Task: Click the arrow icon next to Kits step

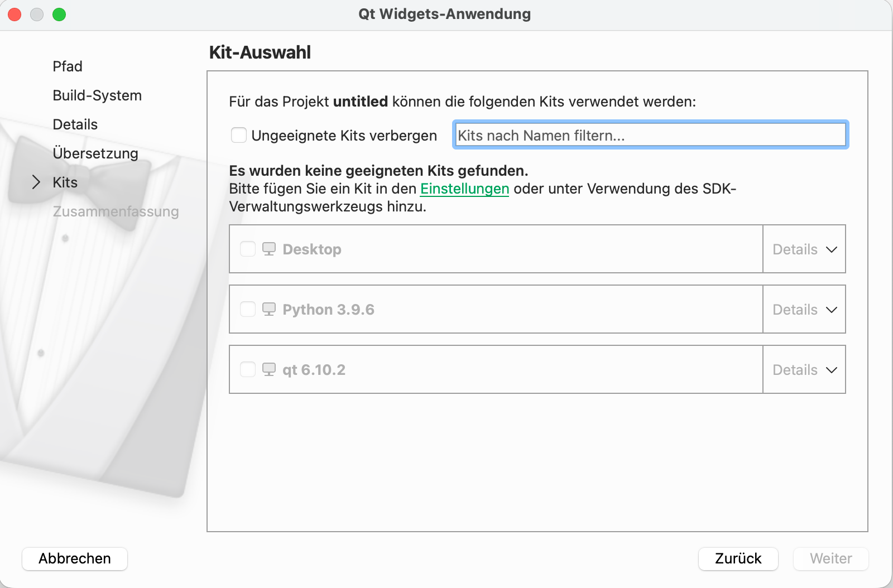Action: pos(36,182)
